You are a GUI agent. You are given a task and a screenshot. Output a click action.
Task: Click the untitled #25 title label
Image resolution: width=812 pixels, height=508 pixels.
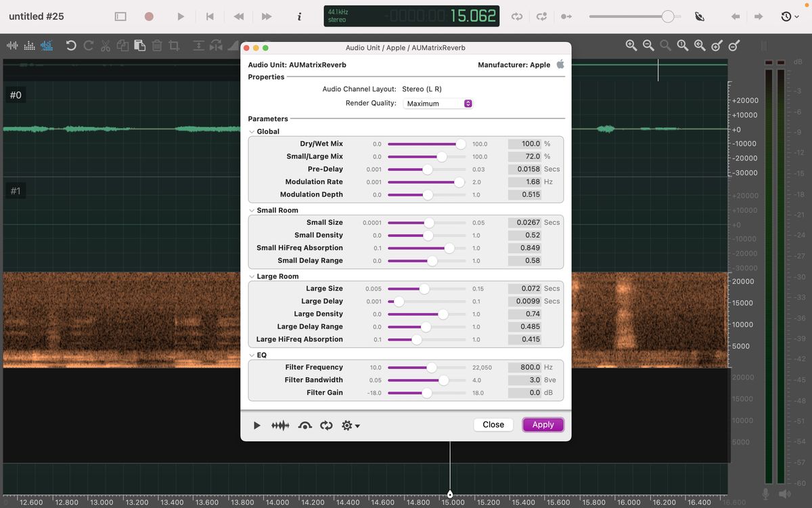(35, 16)
